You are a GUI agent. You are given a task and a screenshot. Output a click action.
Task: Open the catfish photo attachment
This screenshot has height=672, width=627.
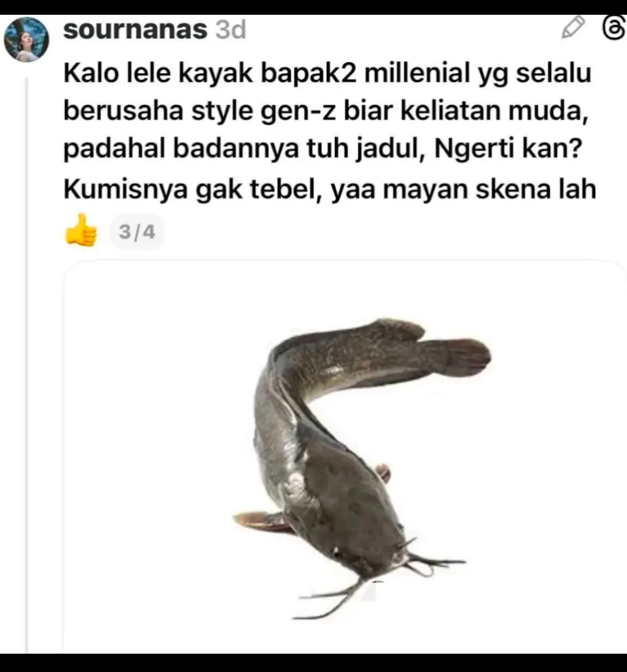345,456
